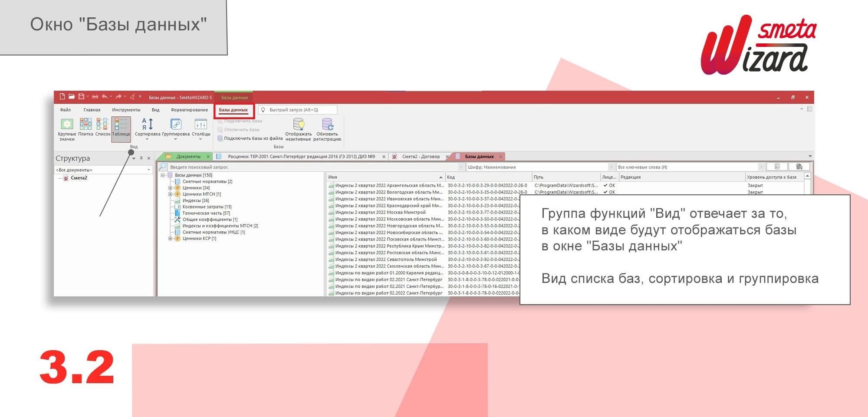Focus the Быстрый запуск search box
This screenshot has height=417, width=868.
[x=298, y=110]
